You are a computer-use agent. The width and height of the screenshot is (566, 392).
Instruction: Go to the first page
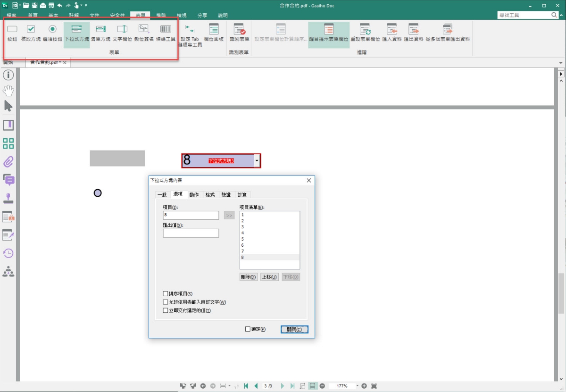pyautogui.click(x=246, y=386)
